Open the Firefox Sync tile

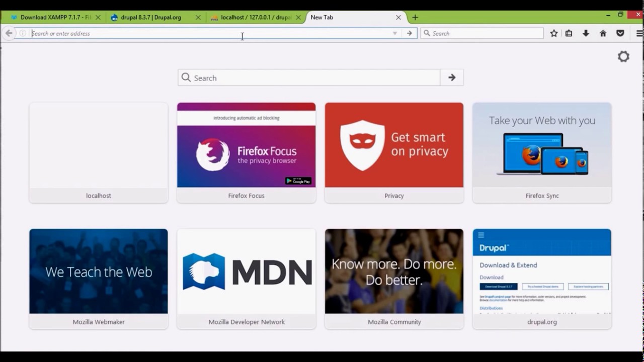(x=542, y=153)
